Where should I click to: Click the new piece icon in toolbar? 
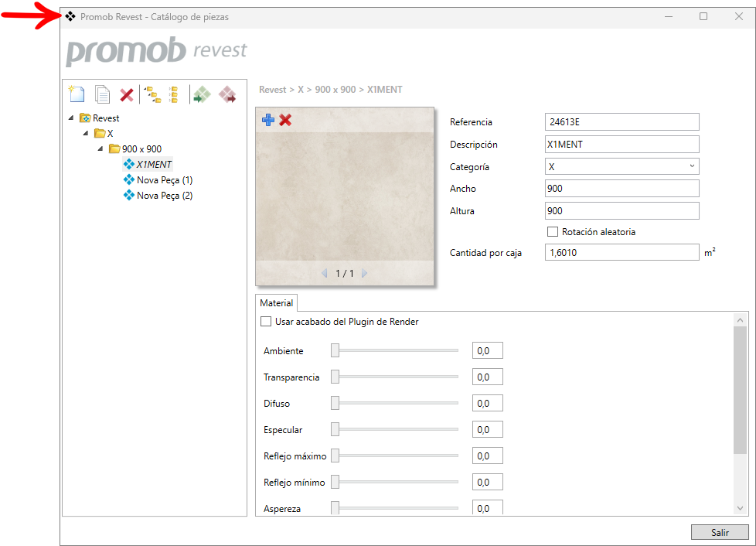point(76,94)
